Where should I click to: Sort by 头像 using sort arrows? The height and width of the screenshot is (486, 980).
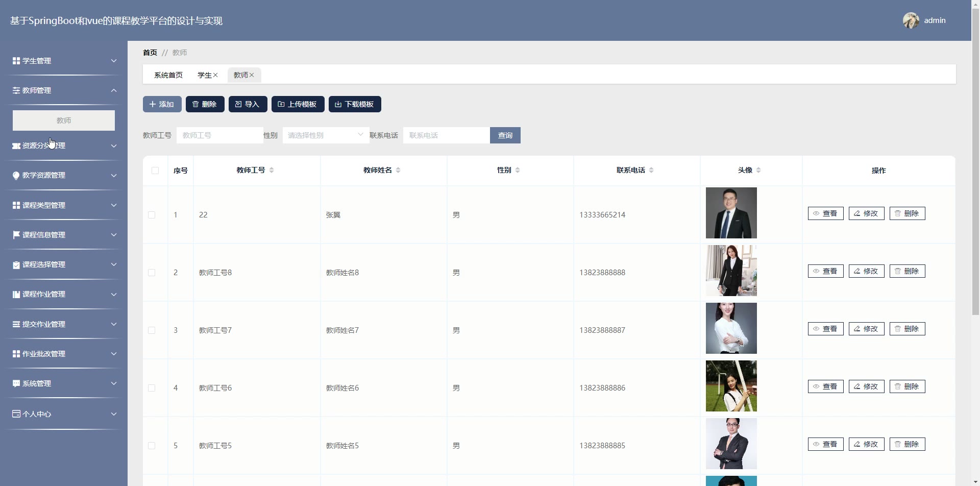758,170
